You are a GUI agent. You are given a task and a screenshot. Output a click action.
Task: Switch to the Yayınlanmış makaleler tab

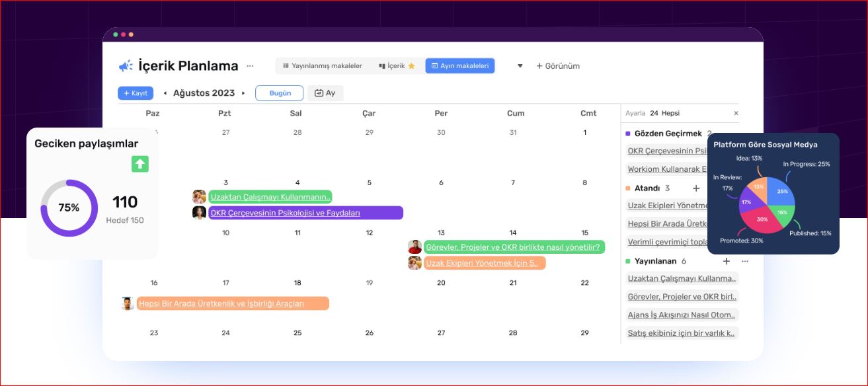(322, 66)
